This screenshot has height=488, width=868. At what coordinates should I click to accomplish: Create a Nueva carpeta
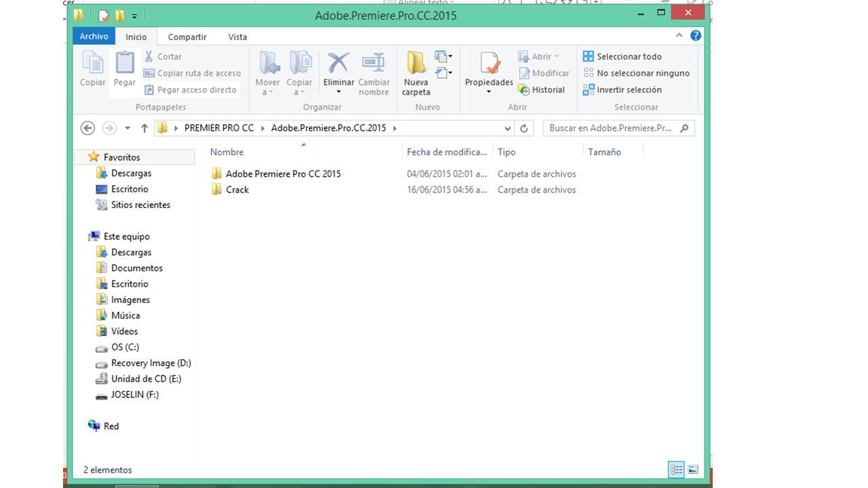pos(416,73)
